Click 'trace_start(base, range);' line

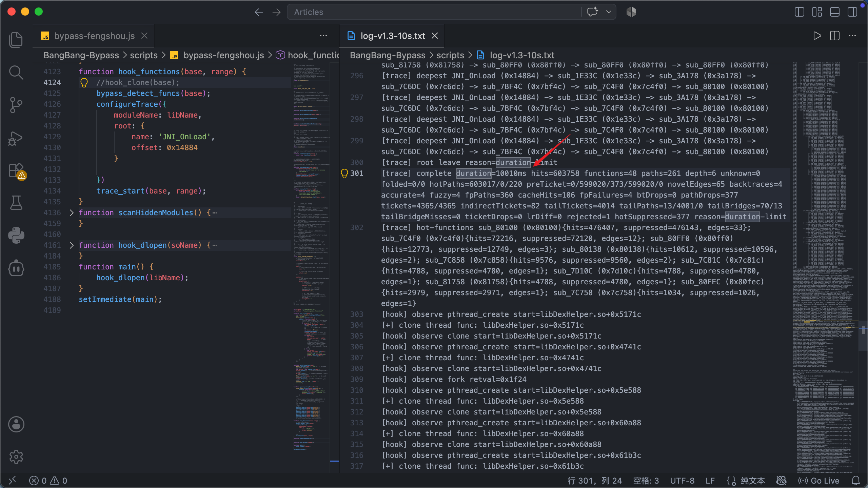151,191
